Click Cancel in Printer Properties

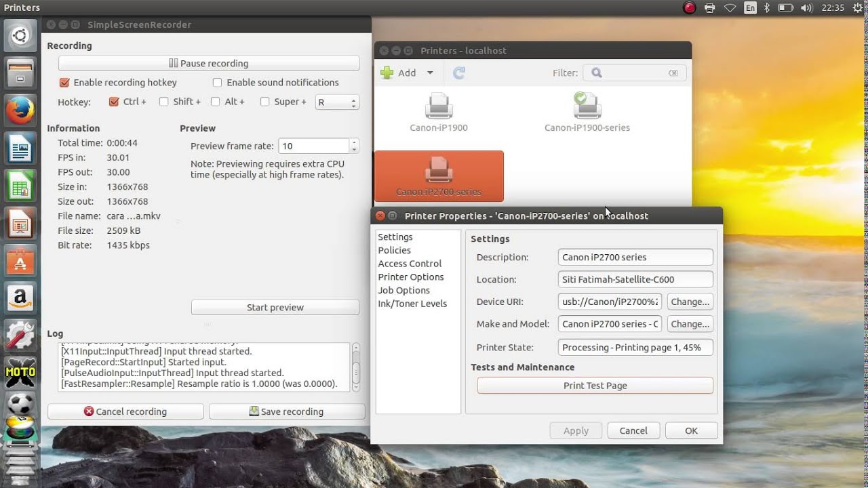coord(633,430)
